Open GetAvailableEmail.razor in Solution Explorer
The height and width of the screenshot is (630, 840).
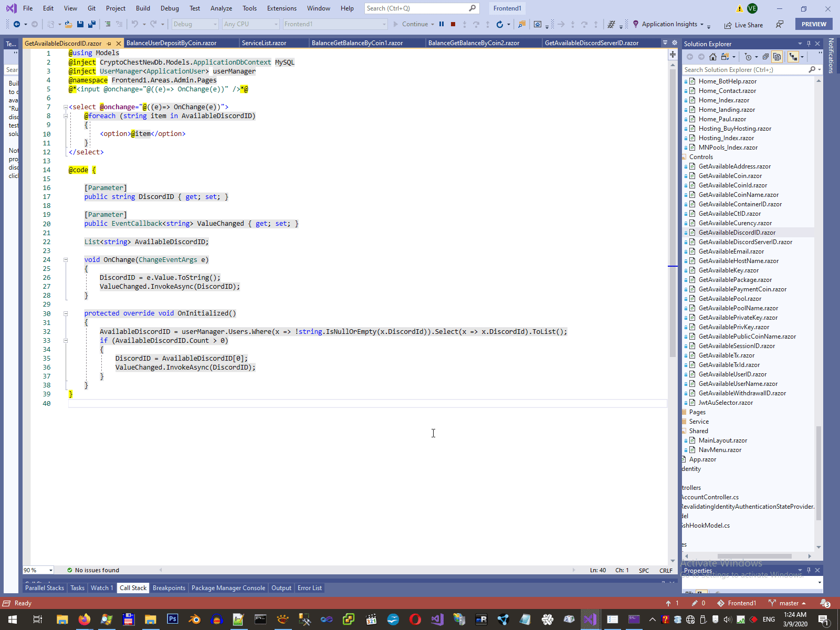tap(731, 251)
